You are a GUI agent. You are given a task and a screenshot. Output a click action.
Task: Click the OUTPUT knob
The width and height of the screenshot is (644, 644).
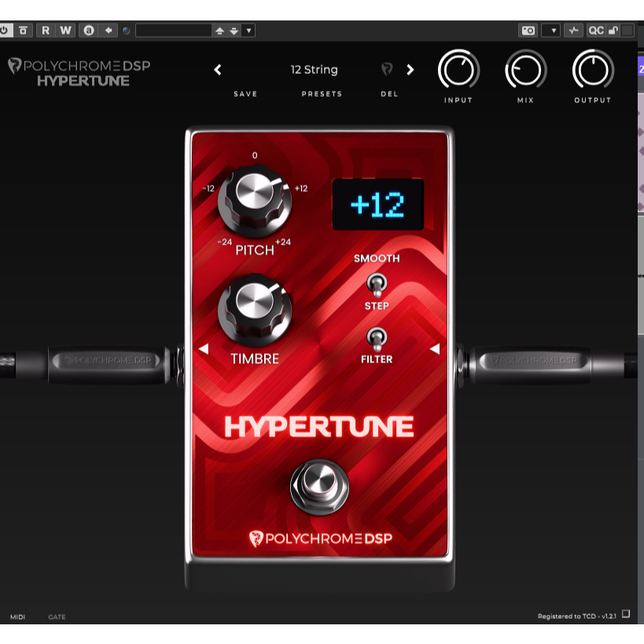click(593, 69)
